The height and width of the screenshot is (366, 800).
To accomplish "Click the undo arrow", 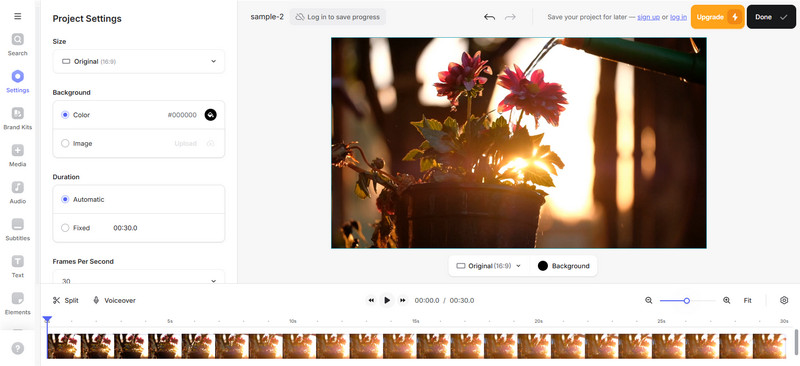I will coord(489,17).
